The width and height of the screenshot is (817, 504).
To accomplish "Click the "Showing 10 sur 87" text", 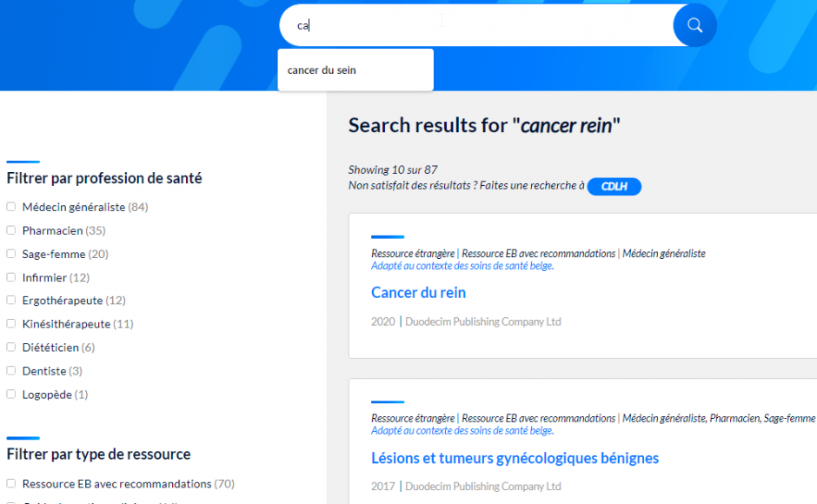I will point(393,170).
